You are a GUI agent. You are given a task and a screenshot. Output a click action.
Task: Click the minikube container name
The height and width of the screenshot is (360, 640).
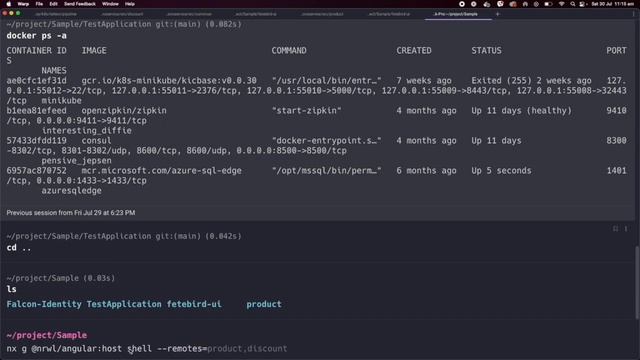[x=61, y=100]
